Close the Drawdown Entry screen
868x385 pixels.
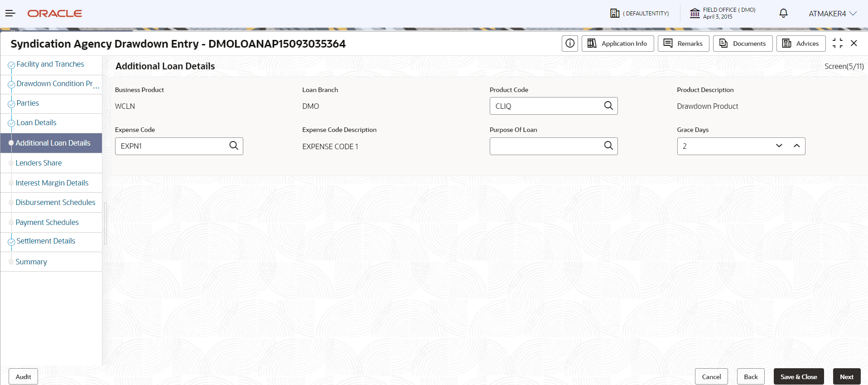[x=854, y=43]
